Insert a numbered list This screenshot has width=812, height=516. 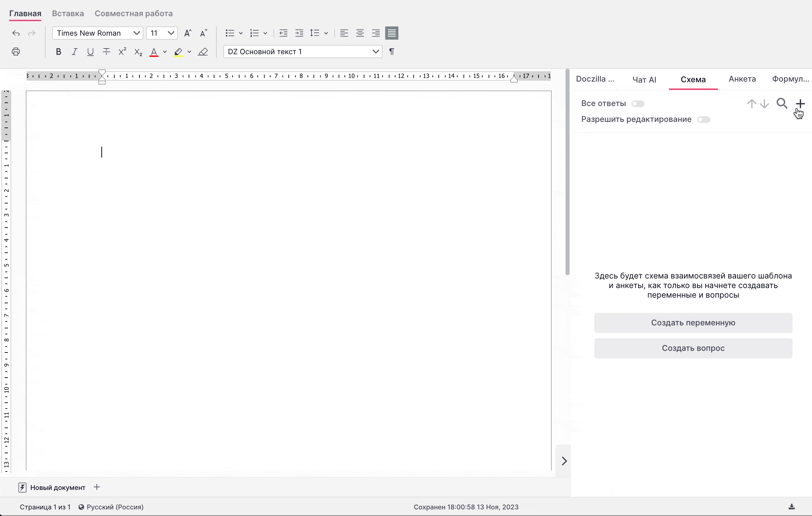coord(254,33)
